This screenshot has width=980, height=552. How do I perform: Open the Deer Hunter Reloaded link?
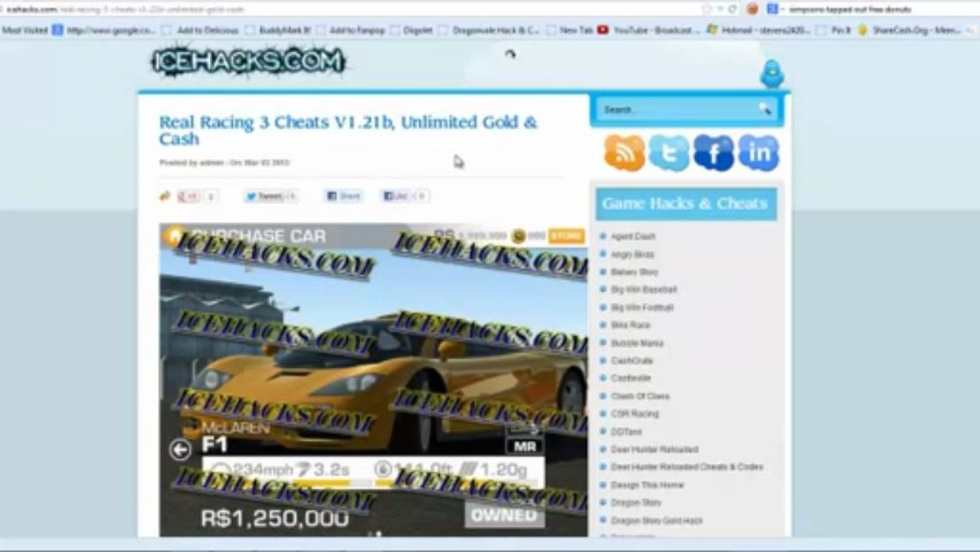point(654,449)
